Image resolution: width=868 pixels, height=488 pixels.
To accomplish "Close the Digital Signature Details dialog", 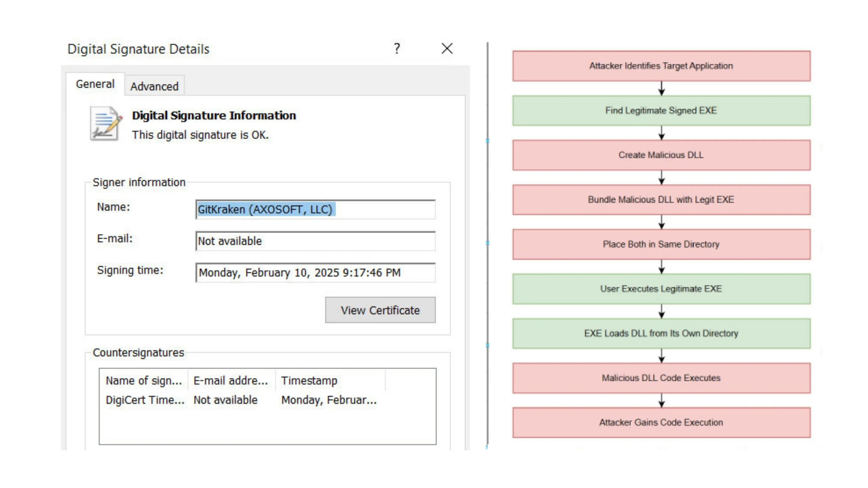I will (447, 49).
